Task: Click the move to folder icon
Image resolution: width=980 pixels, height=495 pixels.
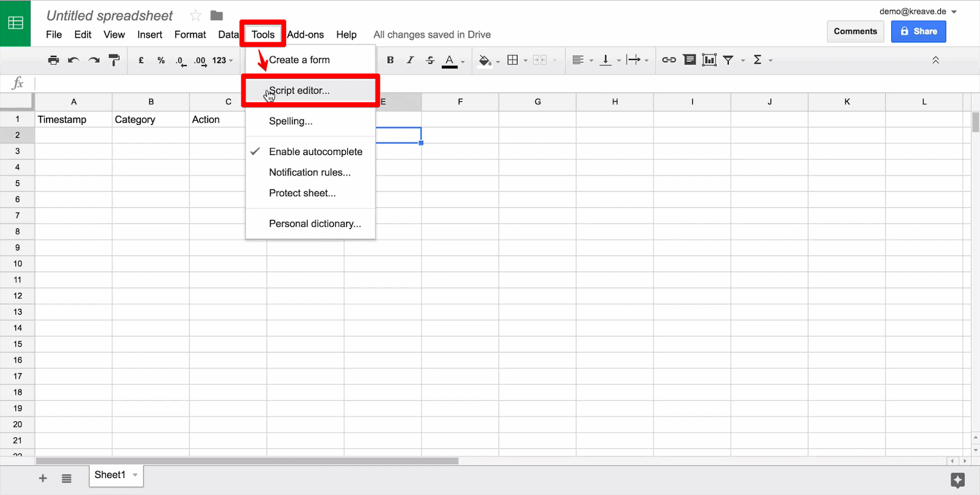Action: [x=217, y=15]
